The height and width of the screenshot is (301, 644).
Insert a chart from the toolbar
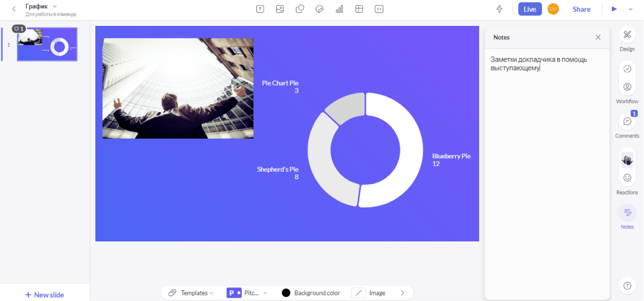339,9
